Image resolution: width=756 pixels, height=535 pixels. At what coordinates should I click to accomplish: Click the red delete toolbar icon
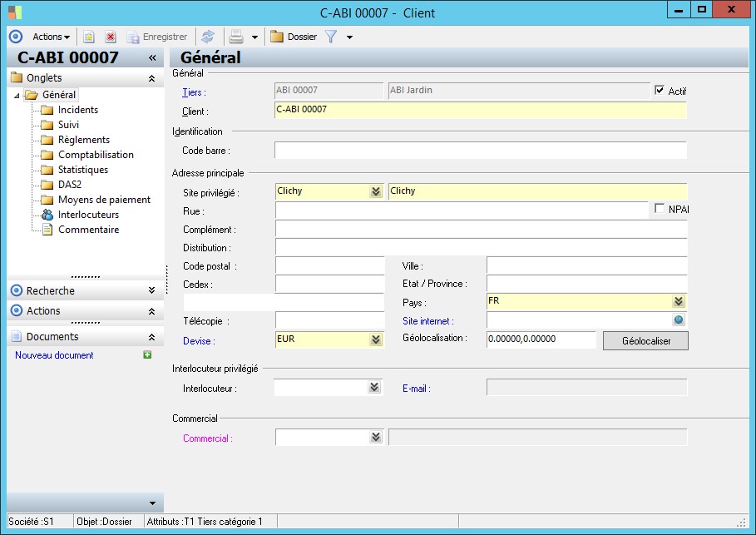click(x=110, y=37)
